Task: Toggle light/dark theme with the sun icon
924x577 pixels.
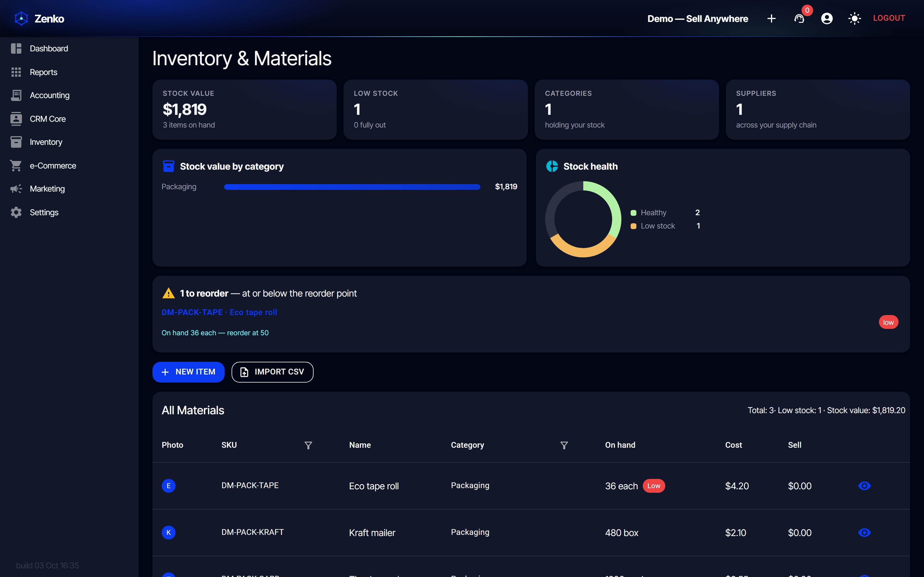Action: [854, 18]
